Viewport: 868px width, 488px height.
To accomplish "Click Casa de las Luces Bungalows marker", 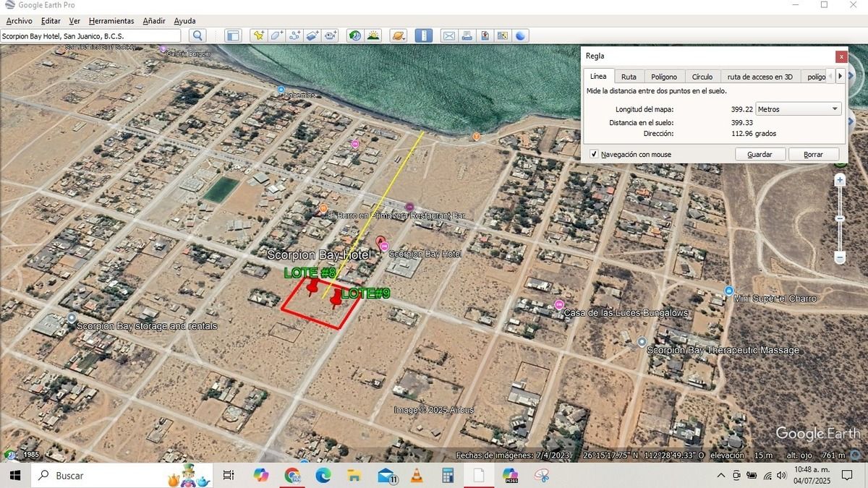I will coord(558,304).
